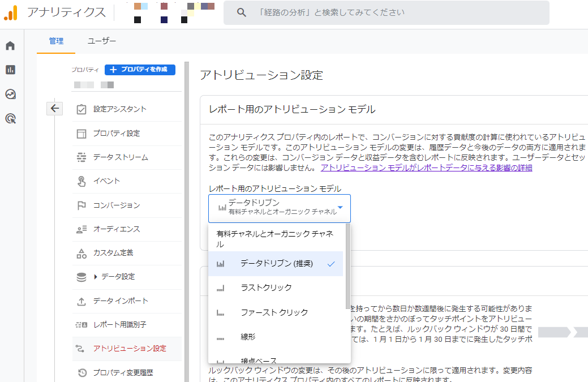Click the コンバージョン flag icon
Image resolution: width=588 pixels, height=382 pixels.
pyautogui.click(x=81, y=205)
